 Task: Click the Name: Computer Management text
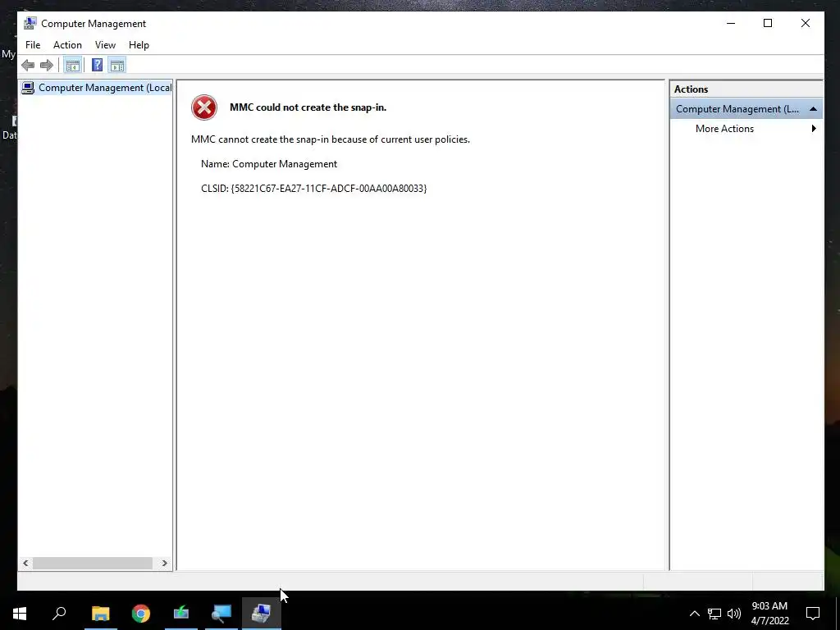click(x=269, y=164)
